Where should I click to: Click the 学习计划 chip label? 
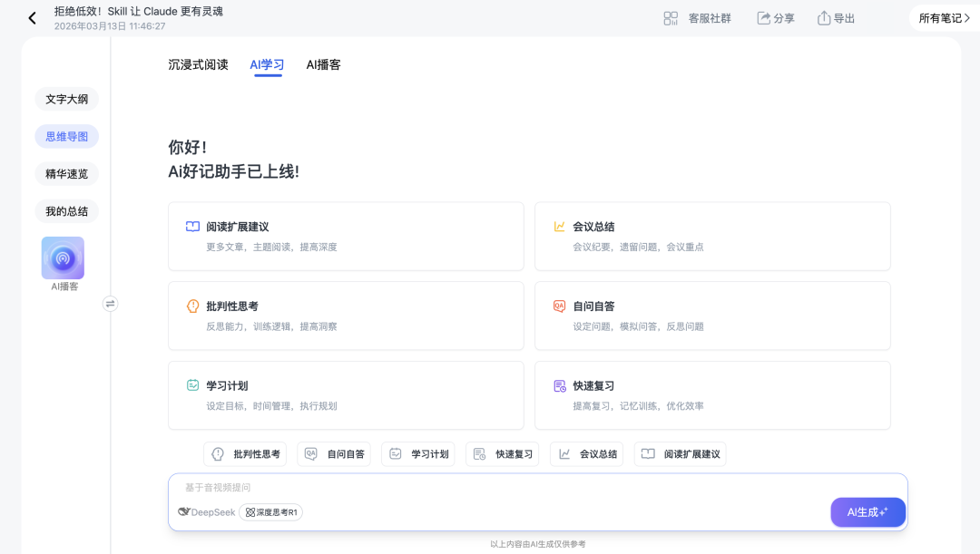point(430,454)
